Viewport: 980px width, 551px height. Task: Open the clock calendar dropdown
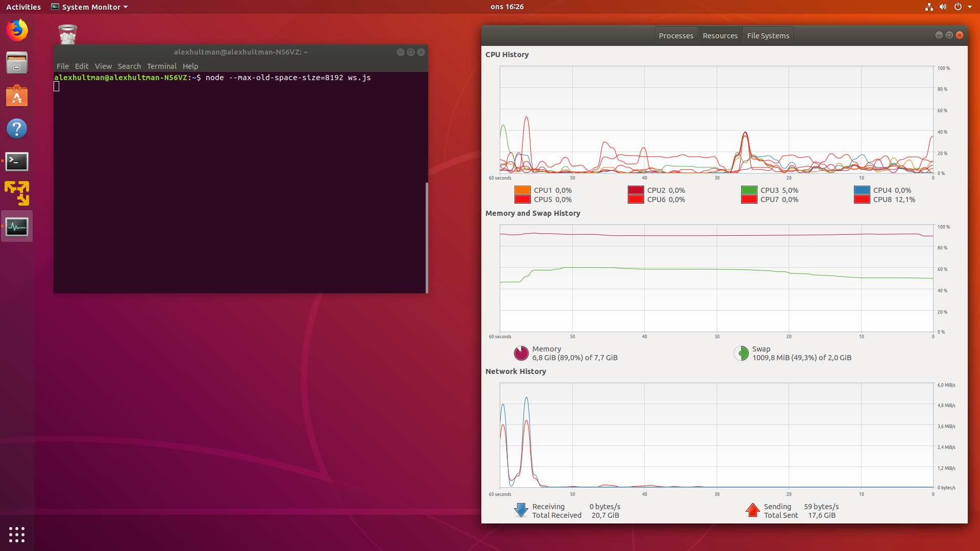point(507,7)
